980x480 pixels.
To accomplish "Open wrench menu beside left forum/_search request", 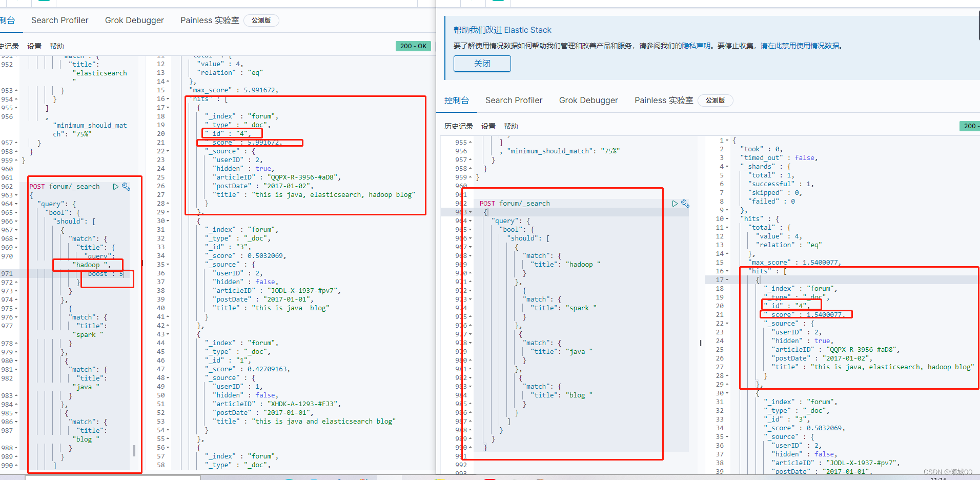I will [x=126, y=187].
